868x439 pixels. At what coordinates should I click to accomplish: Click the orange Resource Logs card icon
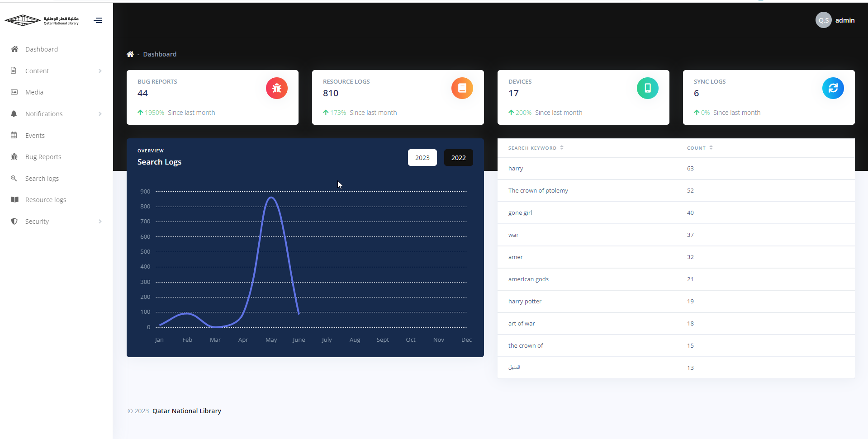click(462, 88)
